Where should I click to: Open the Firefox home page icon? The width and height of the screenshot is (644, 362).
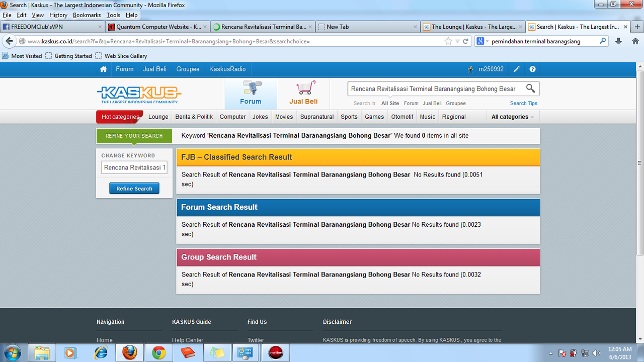pos(635,41)
